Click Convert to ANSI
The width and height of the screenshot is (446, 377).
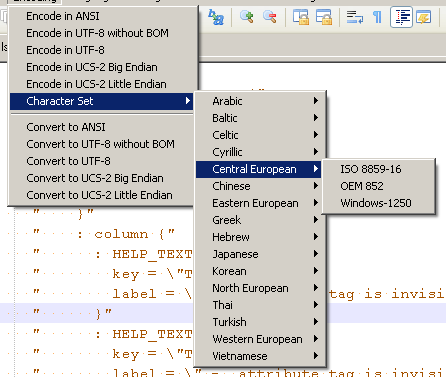coord(101,127)
